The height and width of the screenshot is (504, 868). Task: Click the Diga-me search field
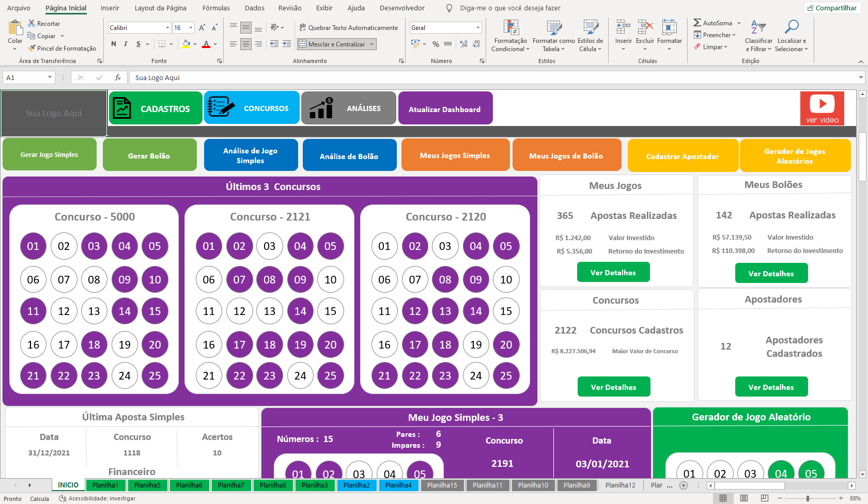click(509, 8)
